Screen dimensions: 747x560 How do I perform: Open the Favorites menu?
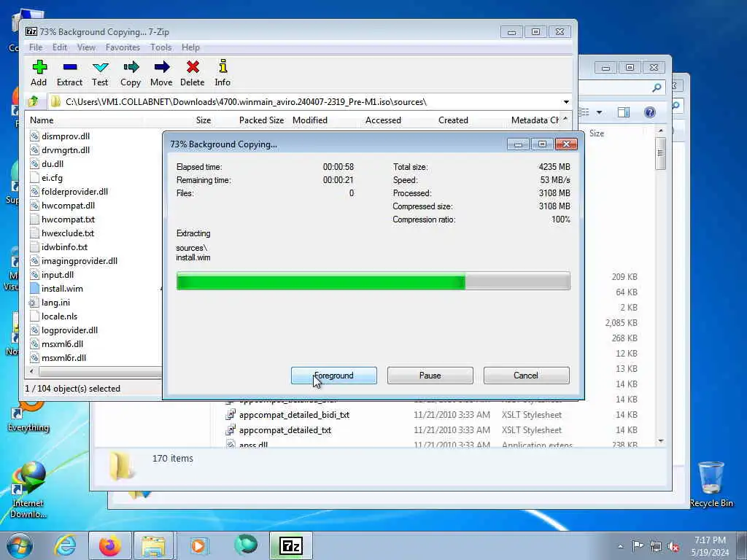click(x=123, y=47)
